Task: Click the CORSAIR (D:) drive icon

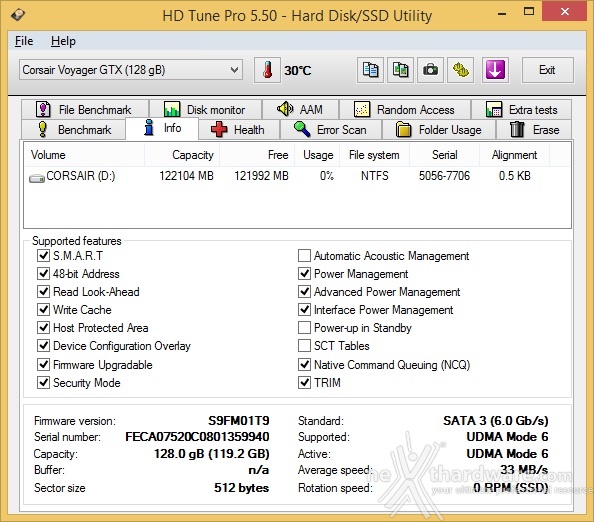Action: pyautogui.click(x=37, y=178)
